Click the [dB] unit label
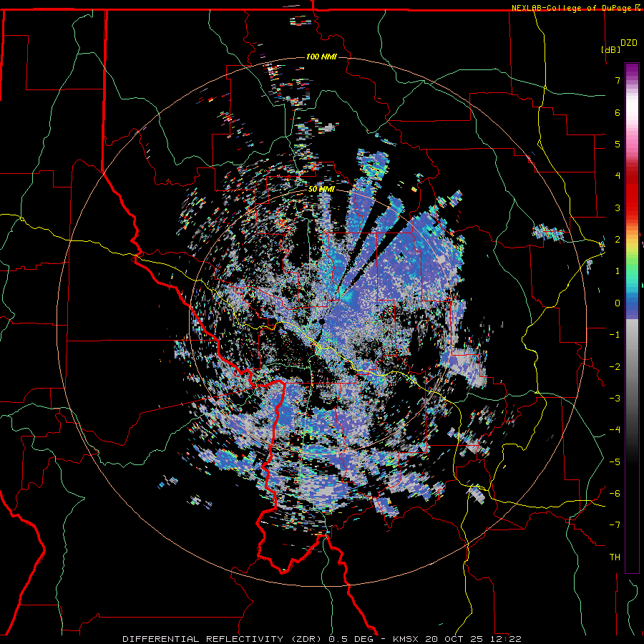Image resolution: width=644 pixels, height=644 pixels. (611, 50)
